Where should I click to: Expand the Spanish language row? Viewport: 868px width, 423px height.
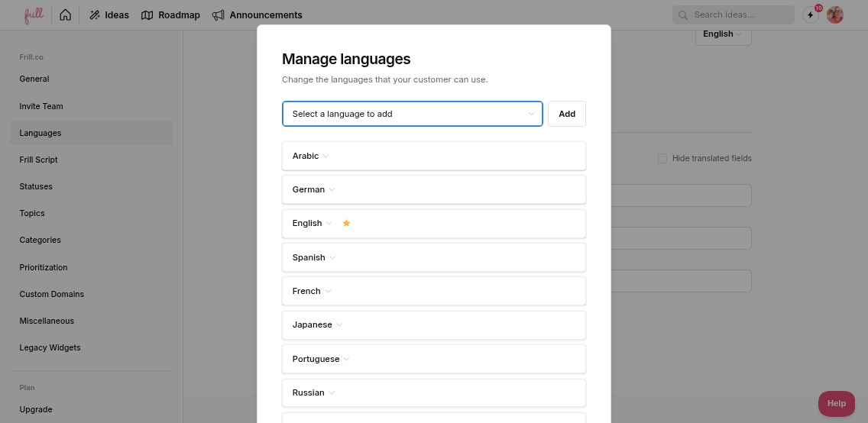(x=434, y=257)
